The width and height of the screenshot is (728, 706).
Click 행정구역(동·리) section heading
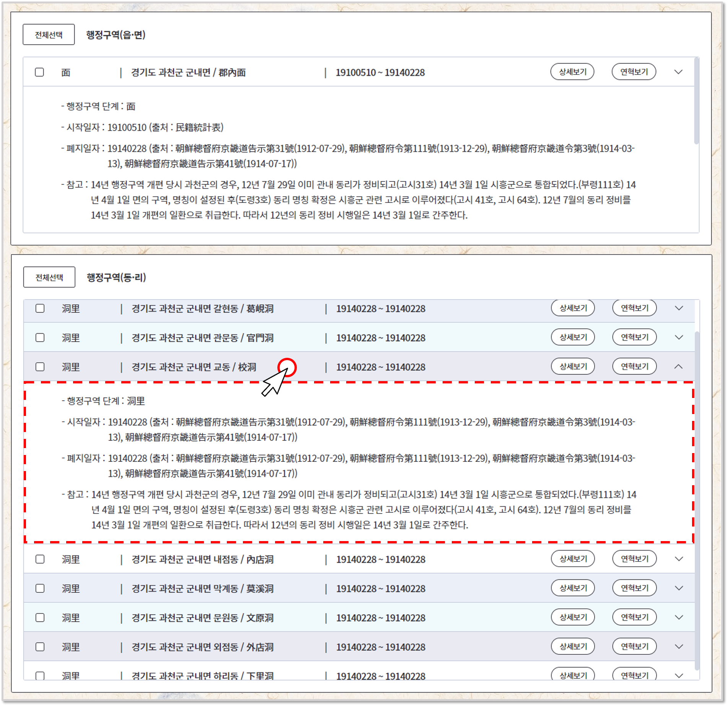tap(116, 277)
